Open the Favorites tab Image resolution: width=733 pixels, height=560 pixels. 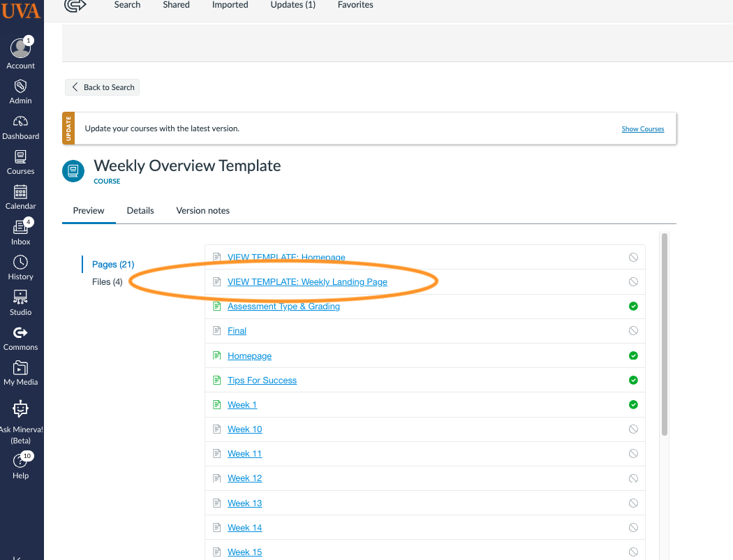355,5
